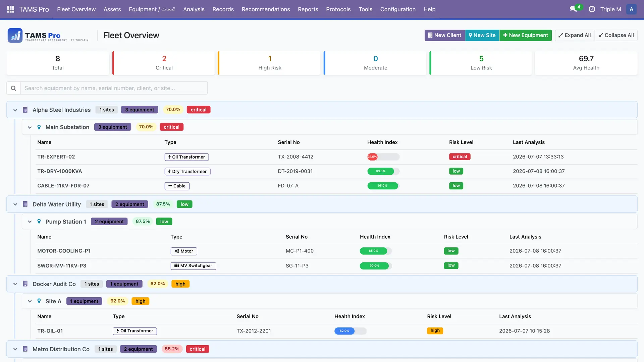Click Triple M user name

(x=610, y=9)
